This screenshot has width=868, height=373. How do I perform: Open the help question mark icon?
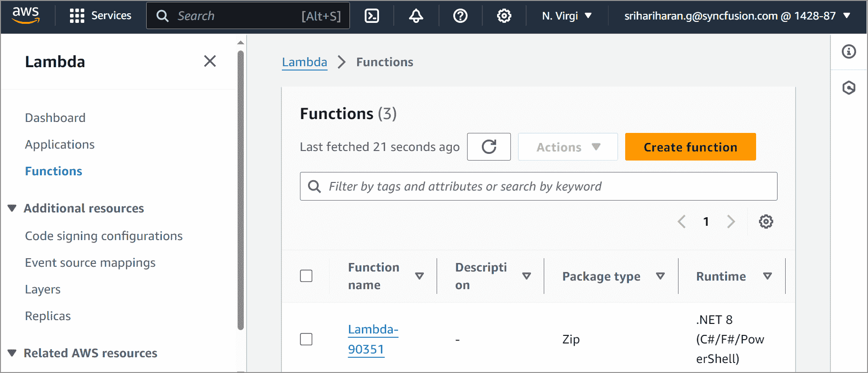coord(460,16)
